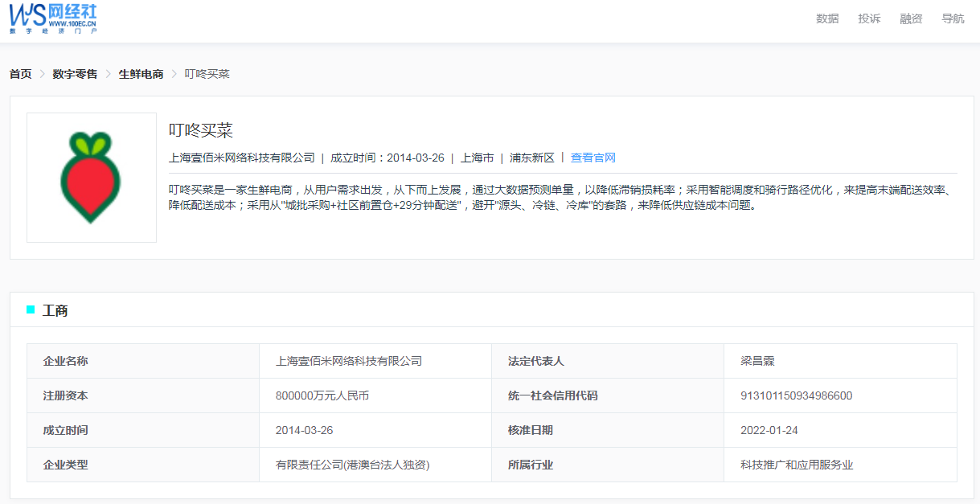Open 生鲜电商 breadcrumb link
This screenshot has width=980, height=504.
pos(141,74)
